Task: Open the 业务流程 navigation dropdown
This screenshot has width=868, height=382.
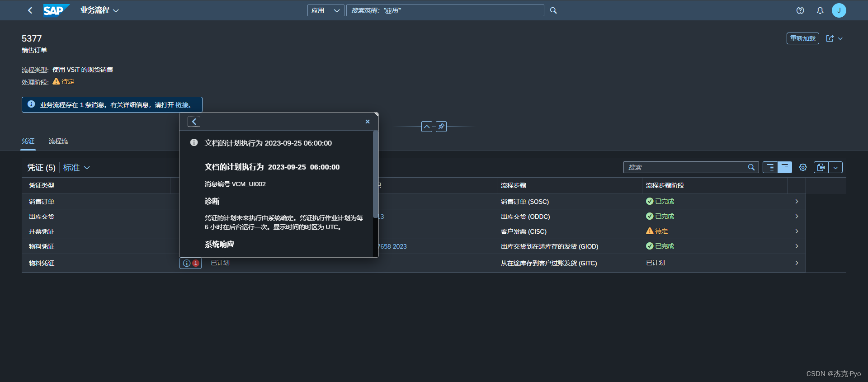Action: 99,10
